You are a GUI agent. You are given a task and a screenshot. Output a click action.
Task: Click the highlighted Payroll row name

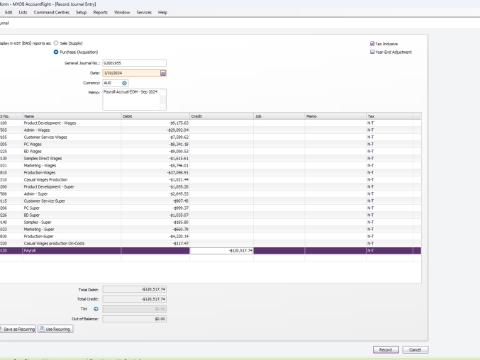(29, 250)
